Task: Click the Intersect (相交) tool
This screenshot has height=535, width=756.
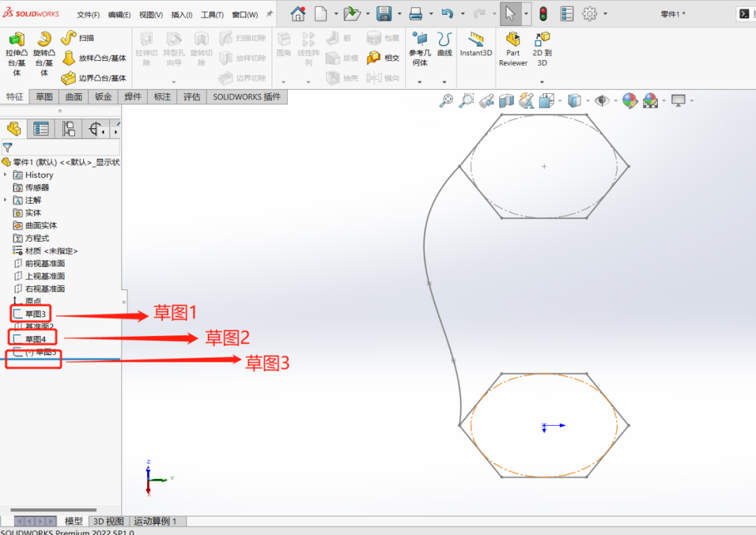Action: click(x=384, y=58)
